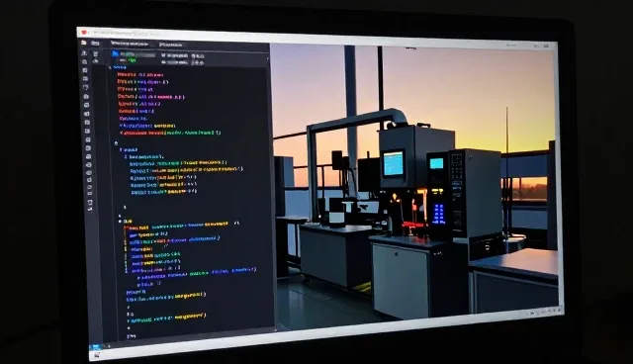Switch to the second editor tab
Image resolution: width=633 pixels, height=364 pixels.
170,45
